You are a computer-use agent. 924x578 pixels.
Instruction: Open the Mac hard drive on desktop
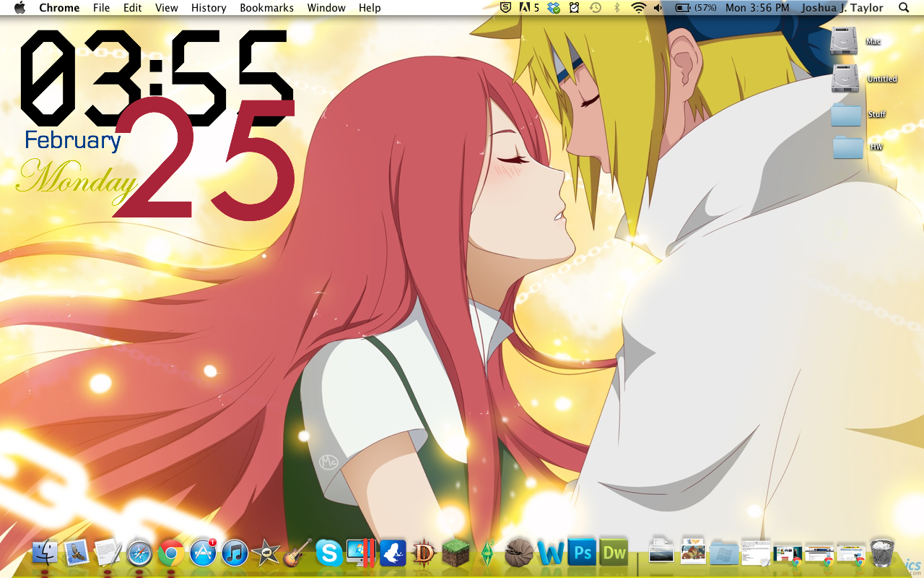[844, 40]
